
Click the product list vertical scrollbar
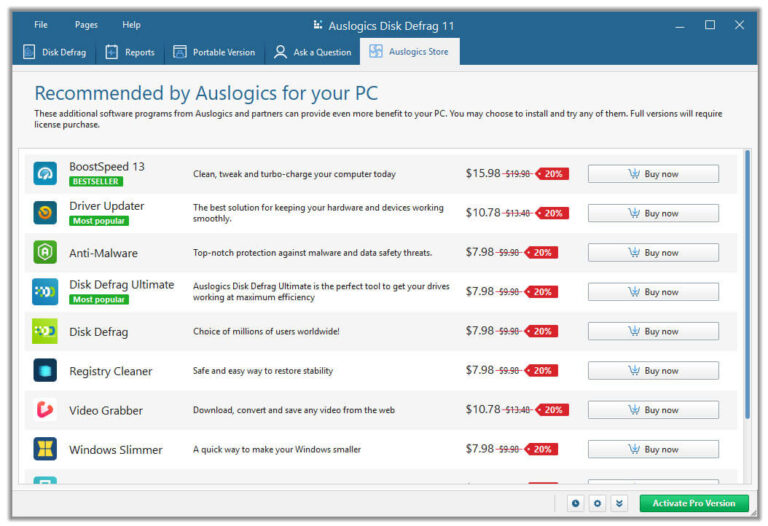[x=747, y=284]
